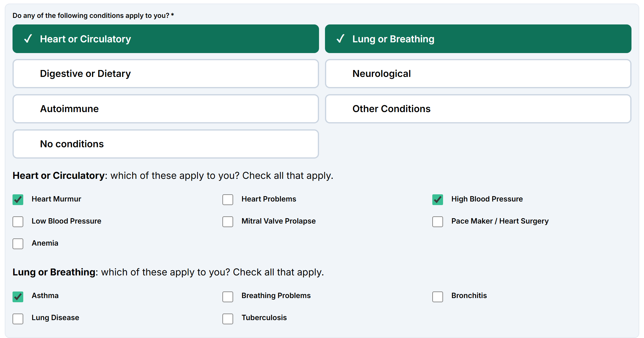Uncheck the Asthma checkbox

pos(18,297)
